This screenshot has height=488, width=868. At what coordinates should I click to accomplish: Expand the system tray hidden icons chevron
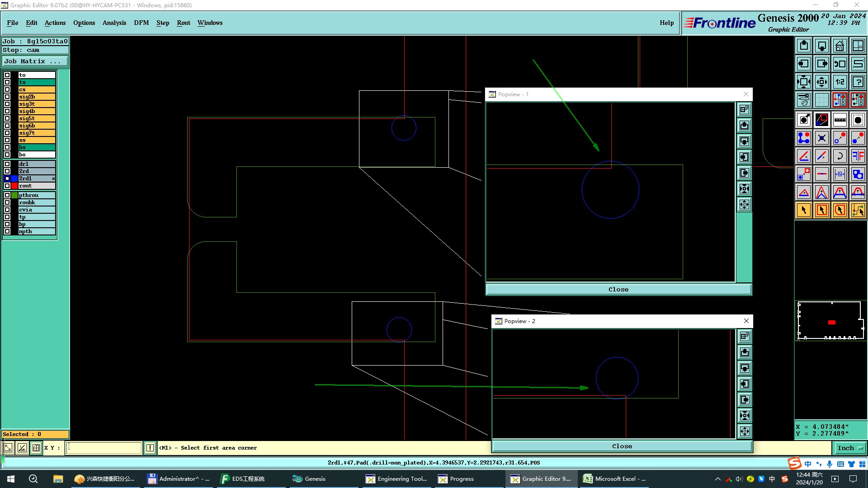point(717,479)
